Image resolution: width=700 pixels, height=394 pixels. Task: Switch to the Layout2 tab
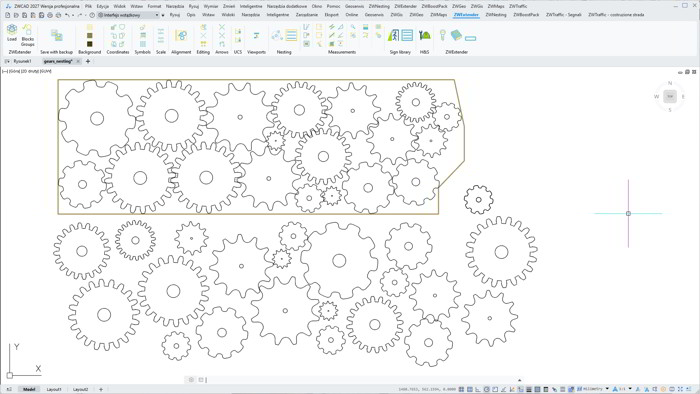point(80,390)
